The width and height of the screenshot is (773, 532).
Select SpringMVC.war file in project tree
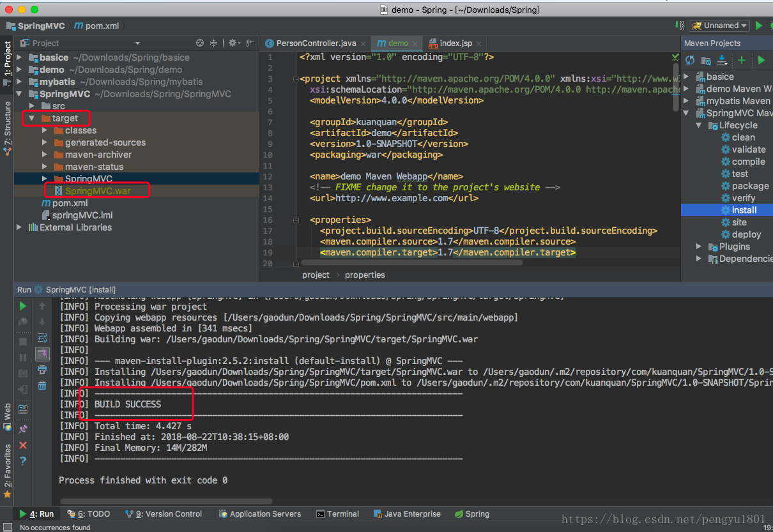(x=97, y=191)
